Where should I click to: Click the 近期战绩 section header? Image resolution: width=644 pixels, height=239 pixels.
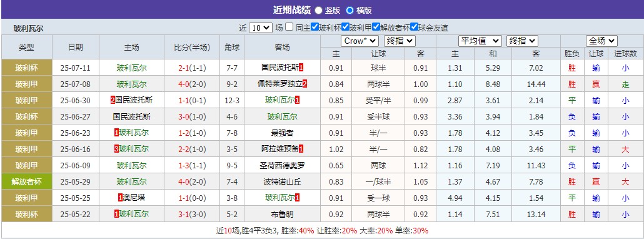tap(291, 10)
